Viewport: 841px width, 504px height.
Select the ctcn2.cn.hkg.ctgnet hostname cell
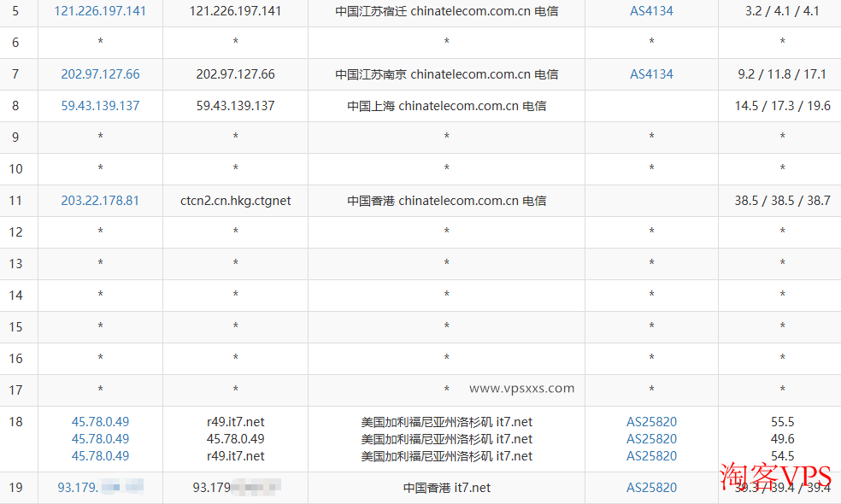[x=235, y=201]
